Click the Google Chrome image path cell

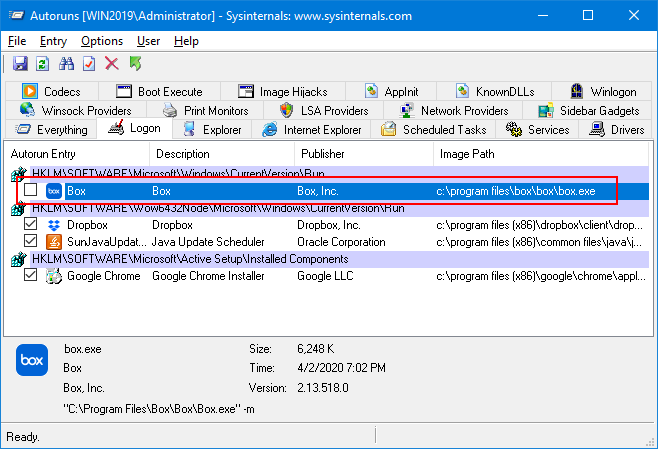541,276
